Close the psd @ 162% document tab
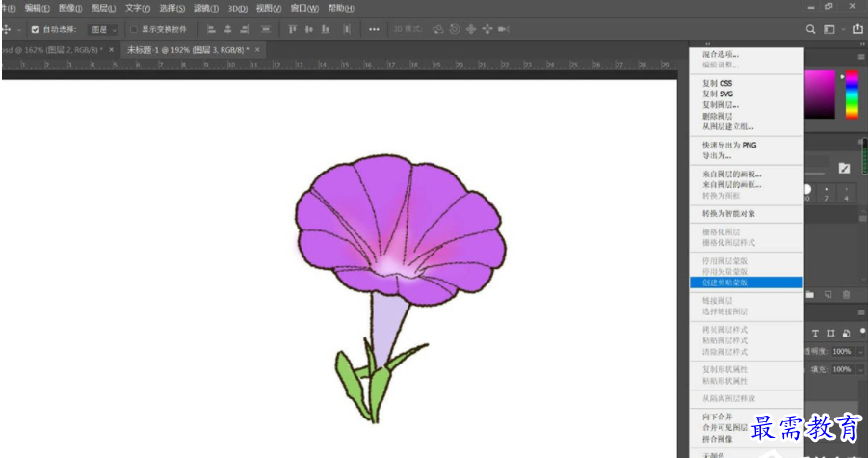 [x=111, y=50]
